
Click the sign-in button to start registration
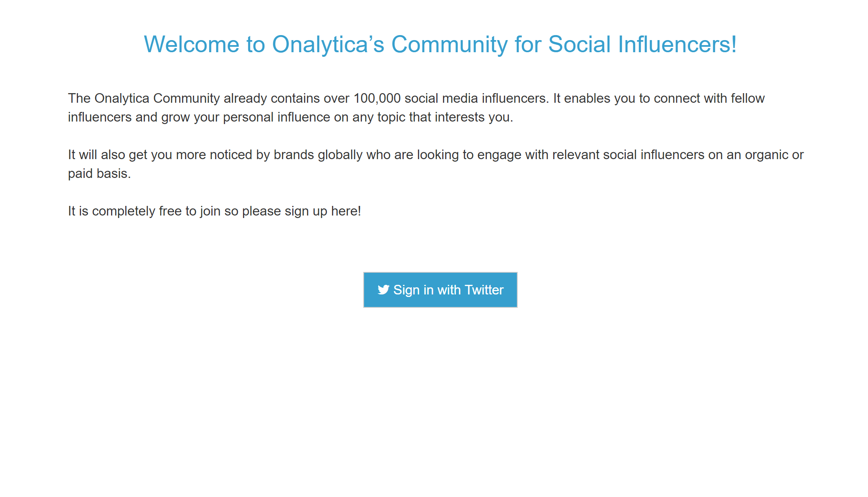pos(440,289)
